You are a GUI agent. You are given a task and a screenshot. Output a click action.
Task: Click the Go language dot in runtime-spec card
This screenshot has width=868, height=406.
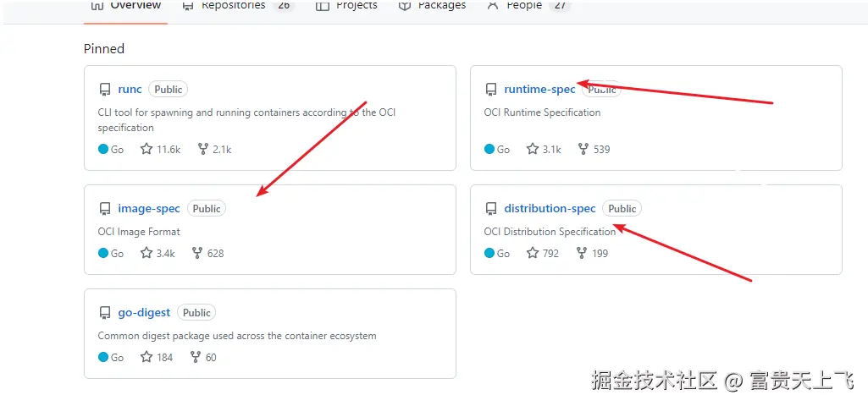489,149
